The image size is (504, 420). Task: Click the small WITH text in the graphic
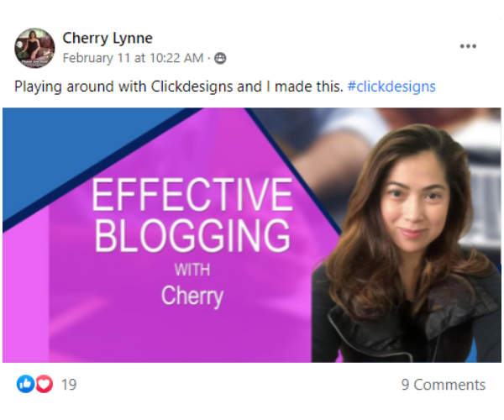[192, 270]
